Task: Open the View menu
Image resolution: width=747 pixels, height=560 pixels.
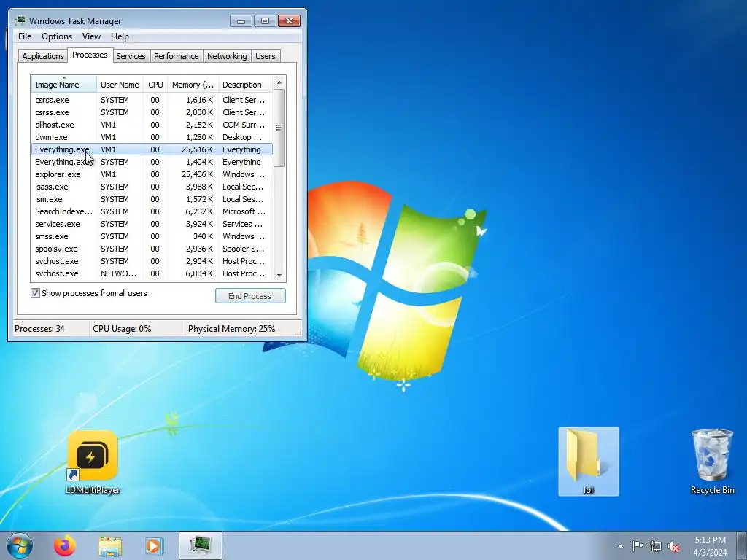Action: pyautogui.click(x=91, y=36)
